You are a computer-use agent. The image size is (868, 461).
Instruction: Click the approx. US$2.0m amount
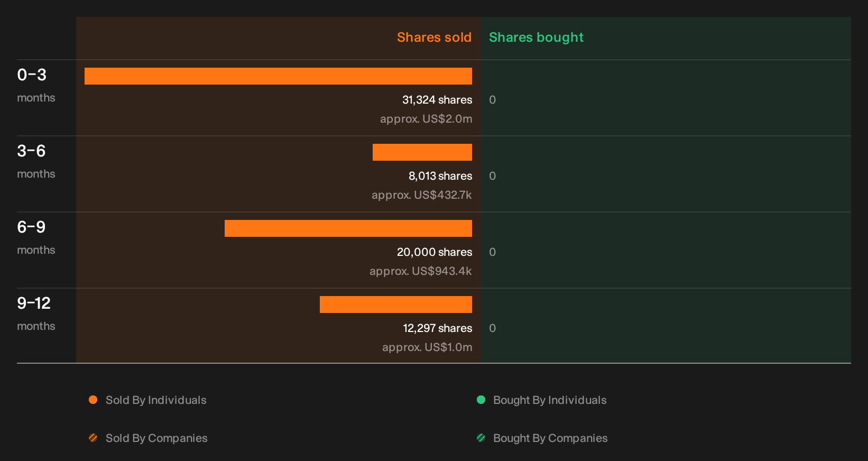tap(426, 119)
